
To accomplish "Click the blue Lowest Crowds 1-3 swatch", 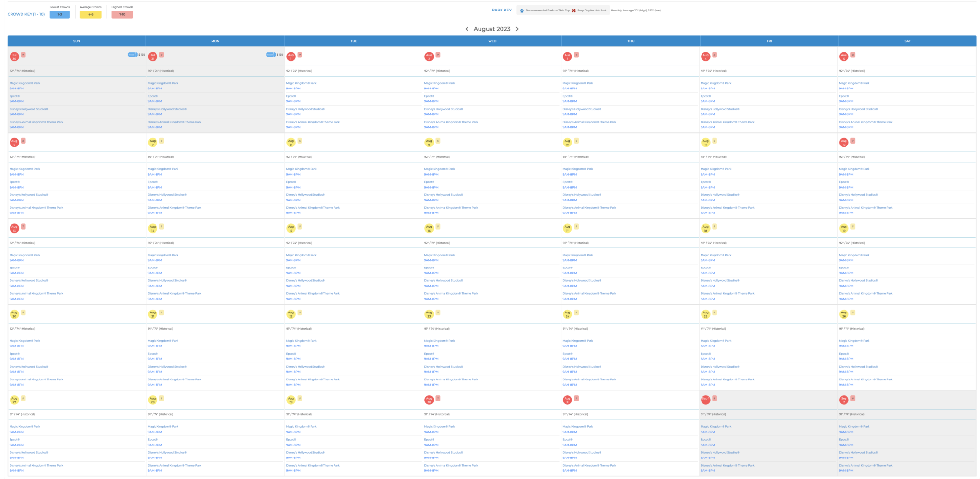I will pyautogui.click(x=60, y=14).
